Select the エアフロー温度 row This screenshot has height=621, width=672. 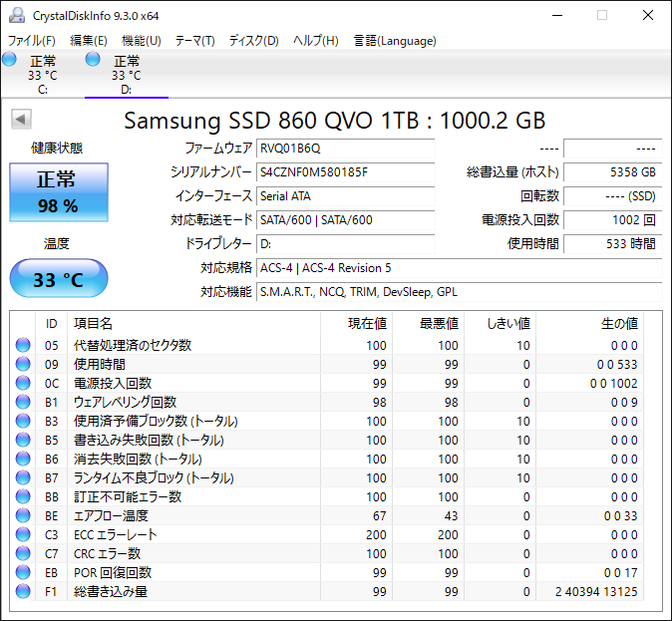[327, 515]
